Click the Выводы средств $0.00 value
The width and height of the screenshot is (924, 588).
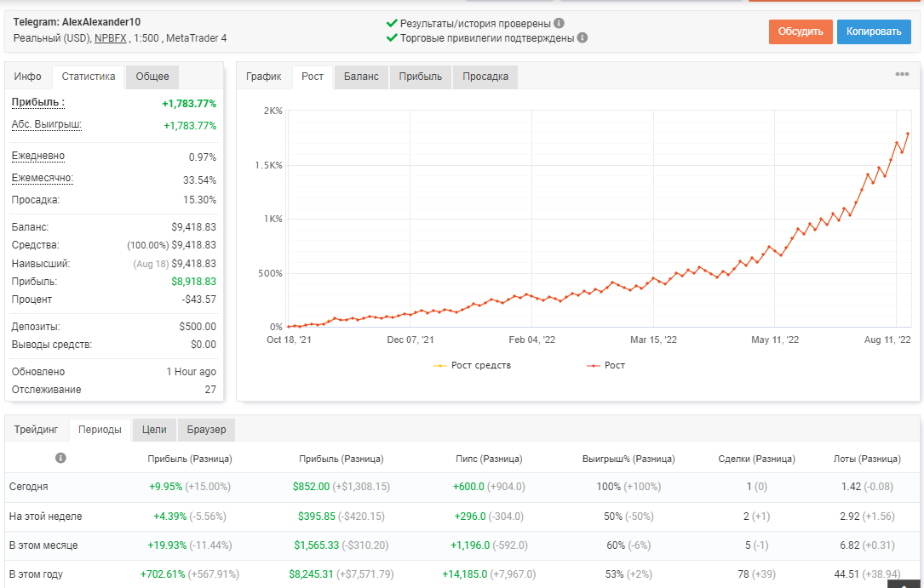(204, 345)
